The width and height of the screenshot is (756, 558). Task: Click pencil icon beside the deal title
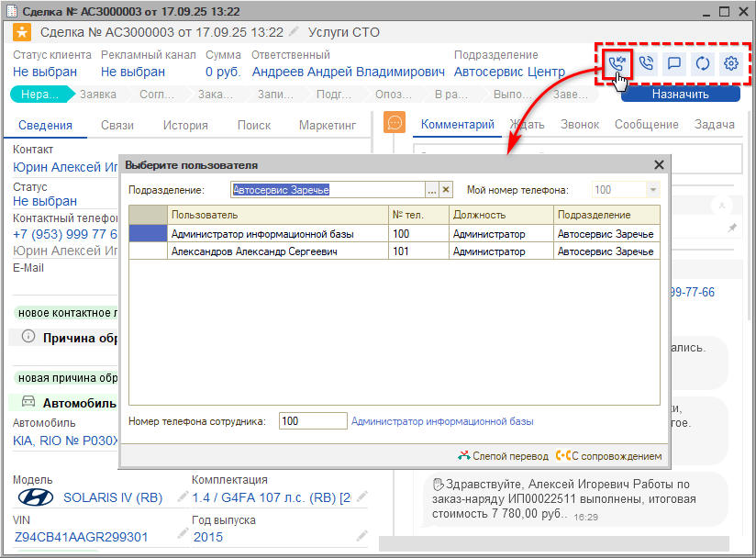point(294,32)
